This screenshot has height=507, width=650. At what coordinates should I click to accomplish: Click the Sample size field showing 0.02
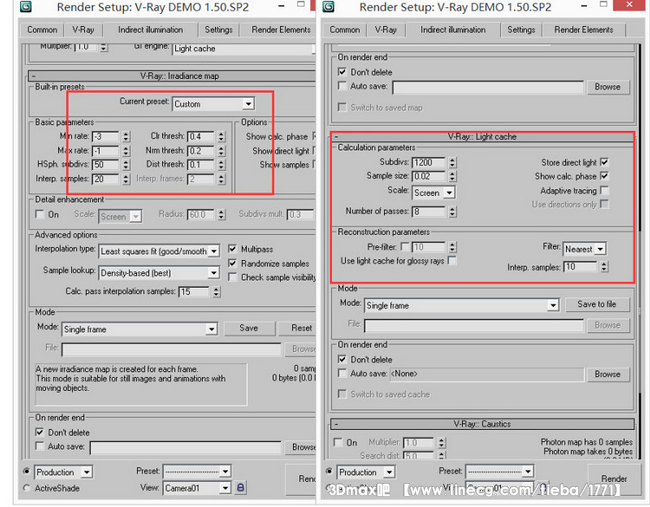pos(429,176)
